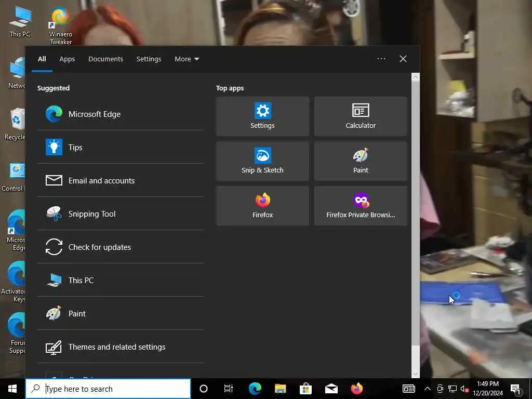This screenshot has height=399, width=532.
Task: Launch Firefox tile in Top apps
Action: click(262, 206)
